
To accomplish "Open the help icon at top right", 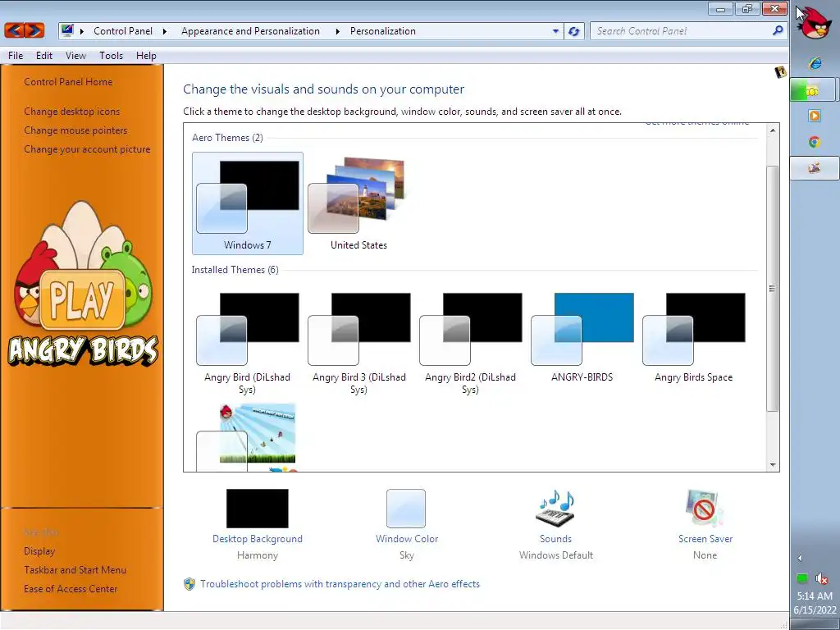I will pyautogui.click(x=780, y=72).
